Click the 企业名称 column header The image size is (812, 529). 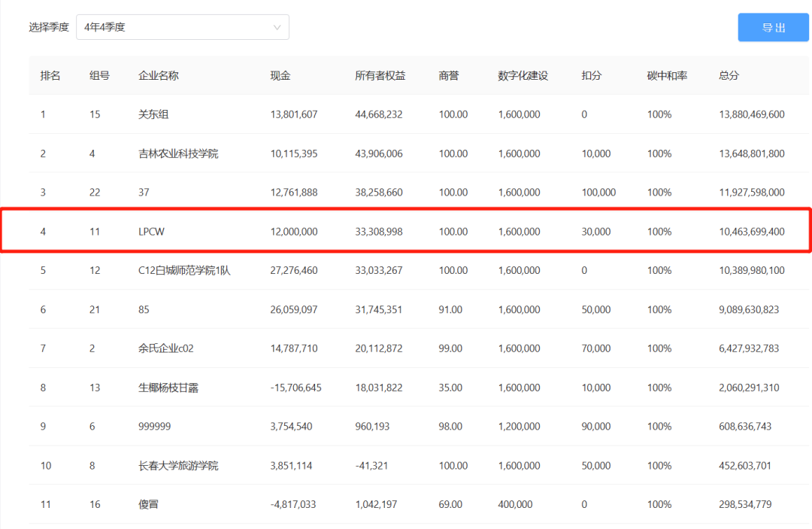[159, 76]
